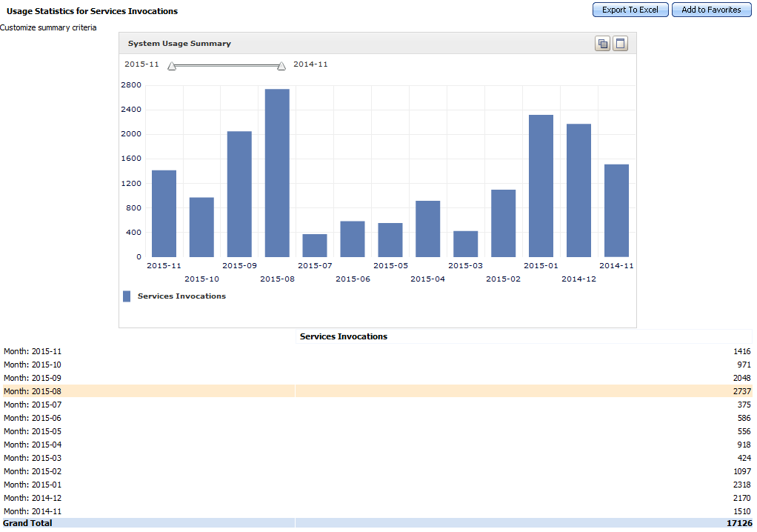Click the 2015-07 bar in the chart

click(x=315, y=245)
